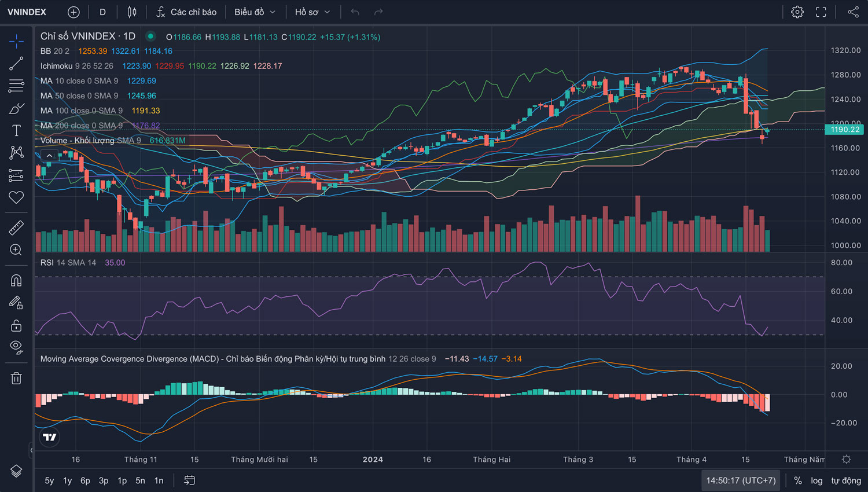The width and height of the screenshot is (868, 492).
Task: Choose the 5y time range
Action: coord(49,480)
